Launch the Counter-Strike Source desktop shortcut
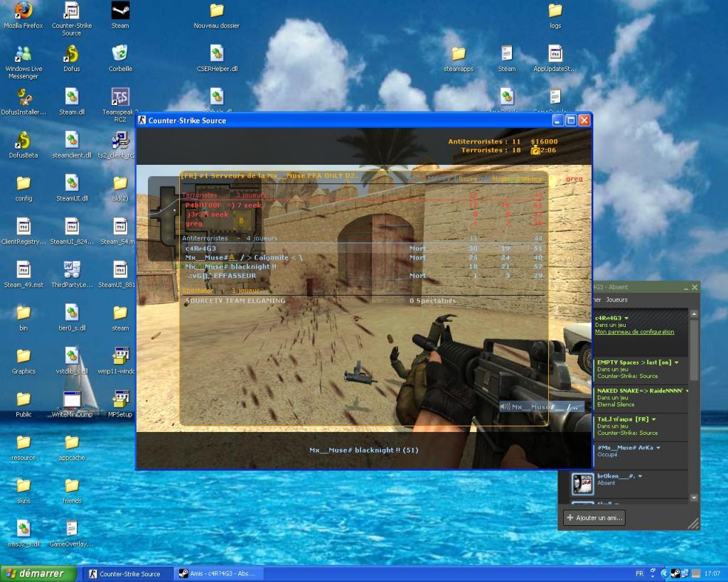The height and width of the screenshot is (582, 728). click(72, 10)
